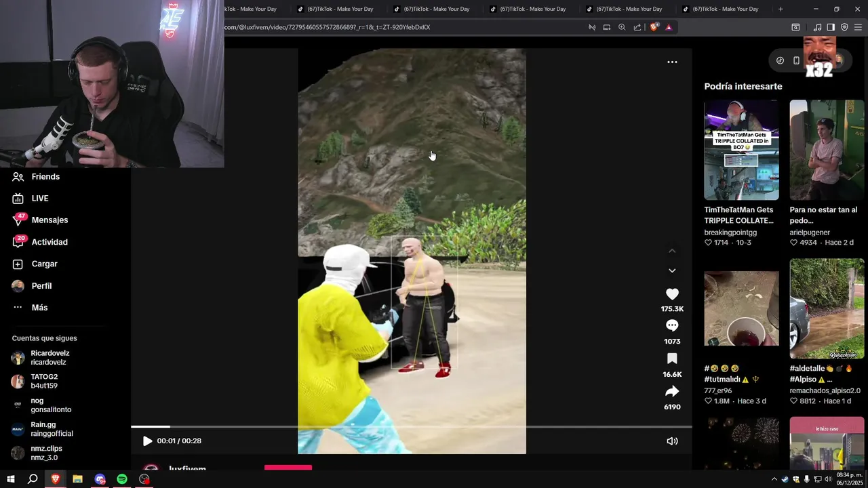Open the comments bubble showing 1073
The width and height of the screenshot is (868, 488).
pos(672,326)
